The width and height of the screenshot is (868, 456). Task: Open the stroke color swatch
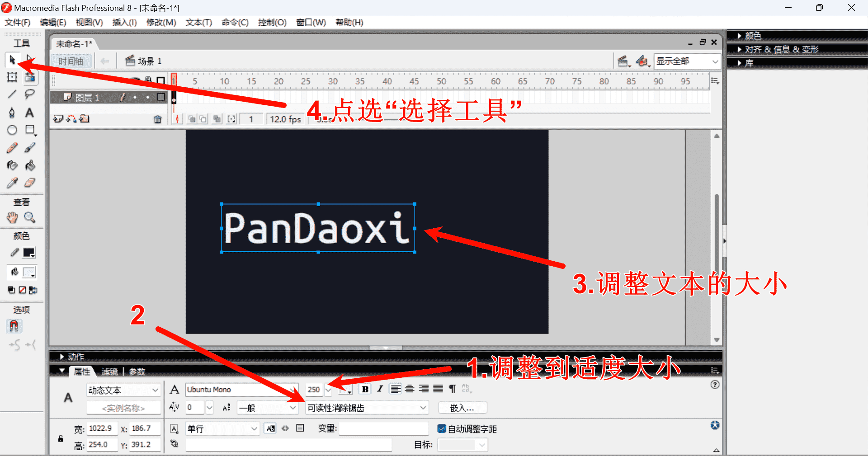coord(29,253)
